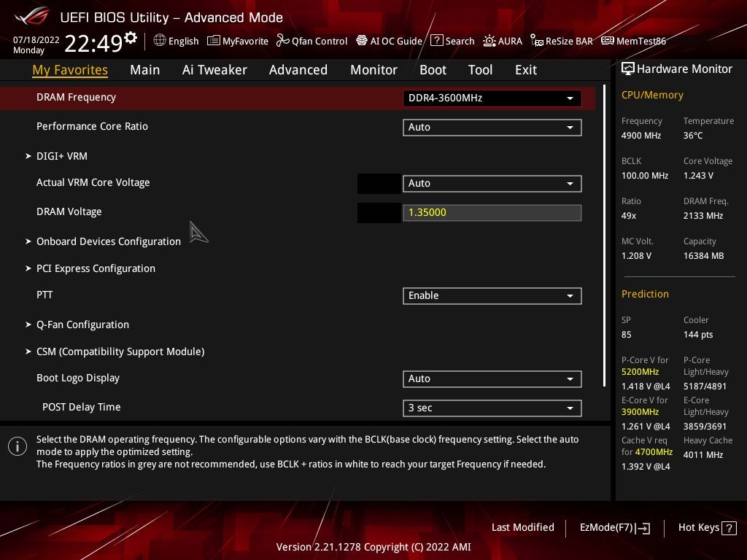Switch to Monitor tab
The height and width of the screenshot is (560, 747).
click(x=374, y=70)
